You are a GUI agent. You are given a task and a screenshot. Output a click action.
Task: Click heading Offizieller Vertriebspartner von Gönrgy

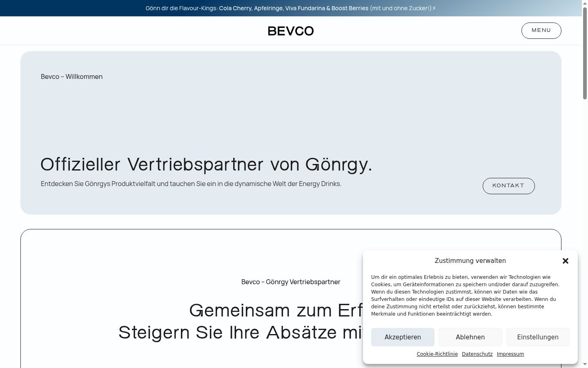[207, 164]
